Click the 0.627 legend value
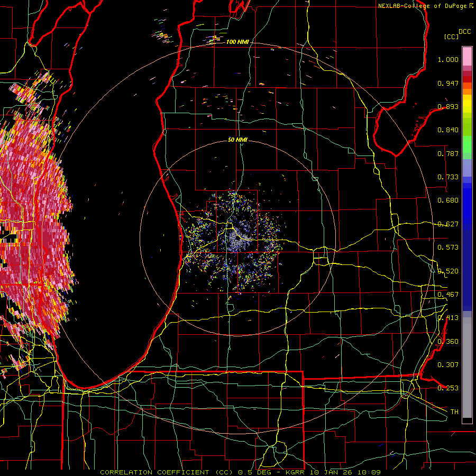This screenshot has height=476, width=476. (x=448, y=224)
